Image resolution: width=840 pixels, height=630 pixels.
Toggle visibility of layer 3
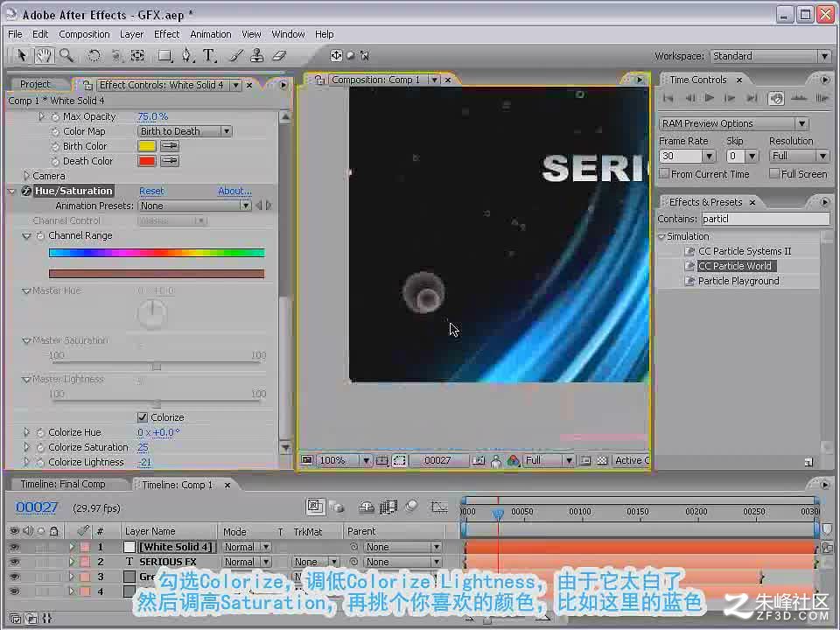(15, 577)
